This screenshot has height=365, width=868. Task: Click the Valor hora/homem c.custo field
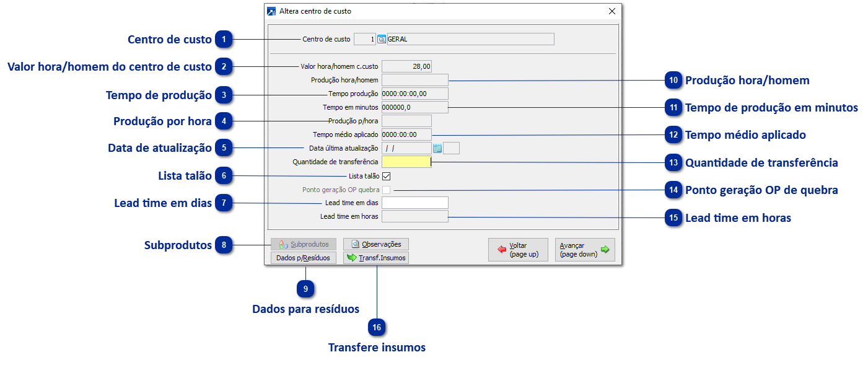(x=406, y=66)
